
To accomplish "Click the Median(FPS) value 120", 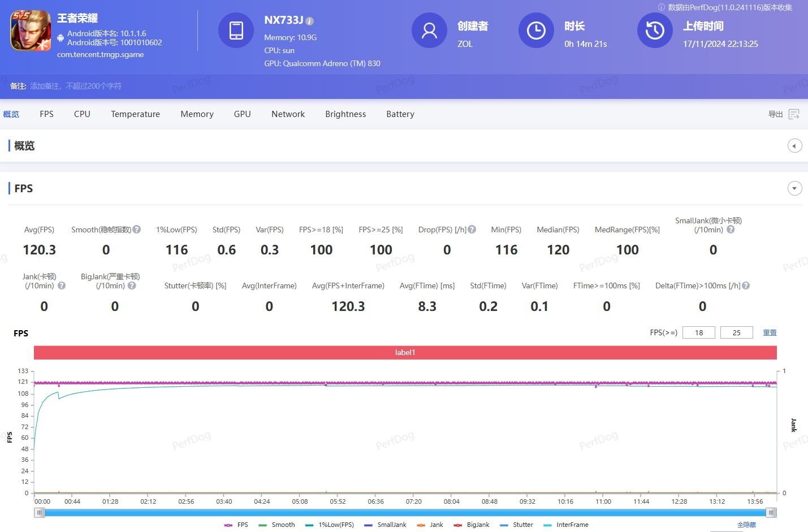I will click(x=558, y=250).
